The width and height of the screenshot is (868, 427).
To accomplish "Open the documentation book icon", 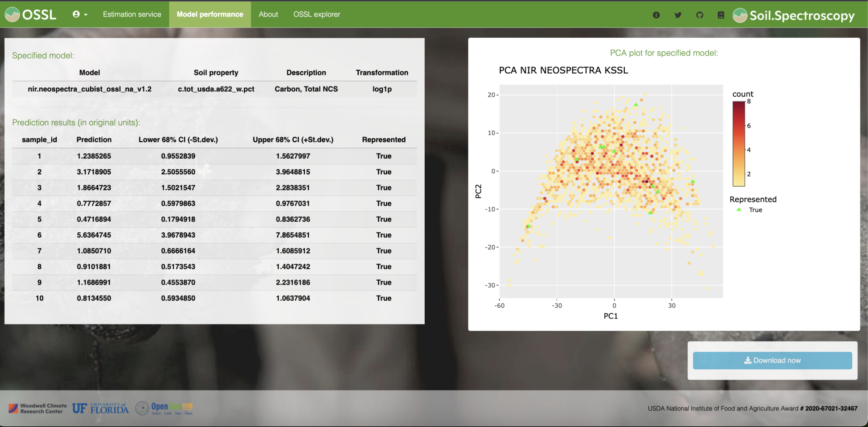I will pyautogui.click(x=721, y=14).
